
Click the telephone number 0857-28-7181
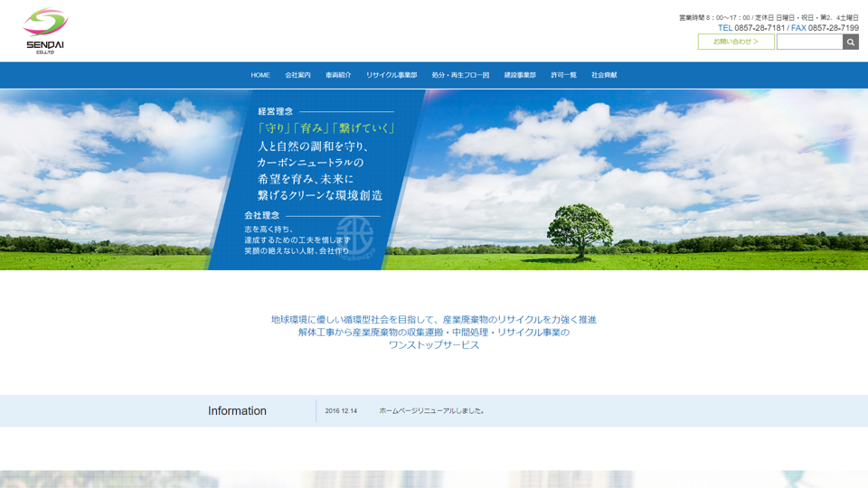tap(759, 28)
